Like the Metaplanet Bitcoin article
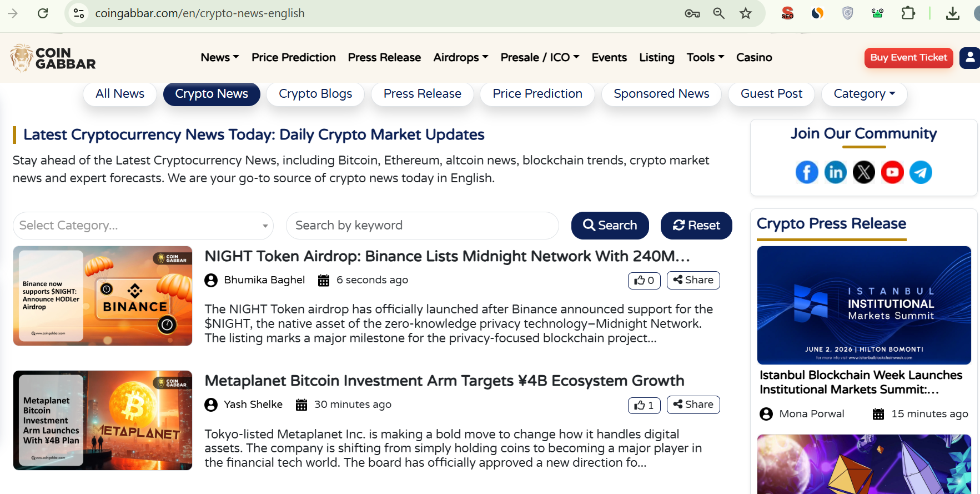This screenshot has height=494, width=980. [644, 405]
